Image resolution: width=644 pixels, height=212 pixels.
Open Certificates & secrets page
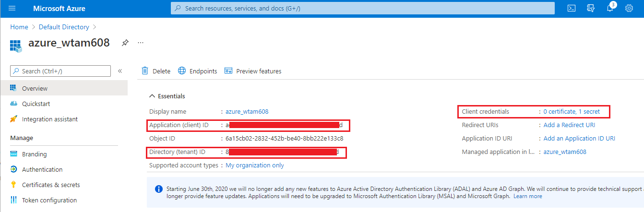click(51, 185)
